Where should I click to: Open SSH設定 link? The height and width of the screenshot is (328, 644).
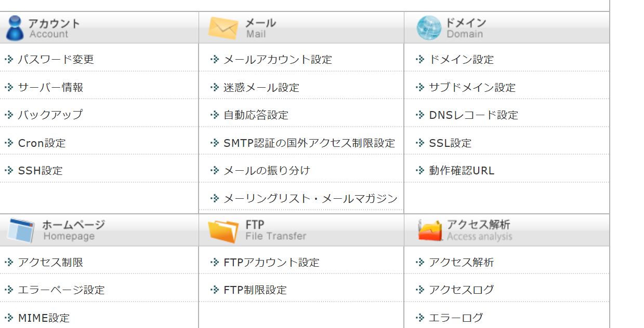[41, 170]
